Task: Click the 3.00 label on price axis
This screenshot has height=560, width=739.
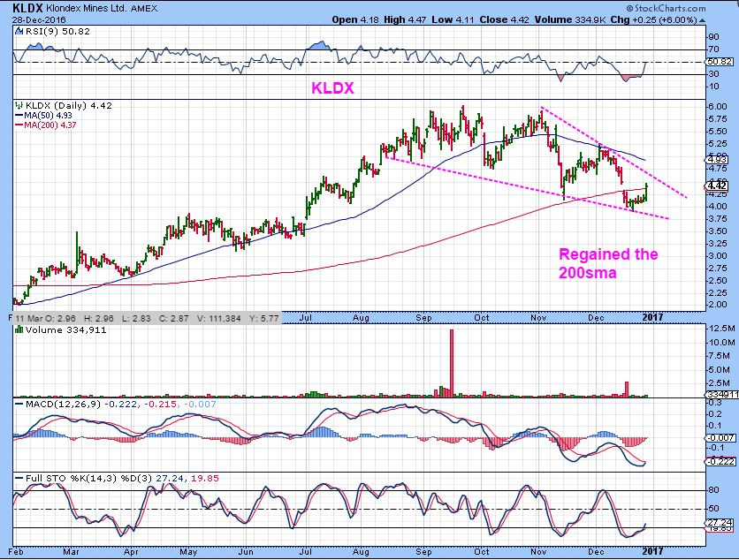Action: click(x=717, y=256)
